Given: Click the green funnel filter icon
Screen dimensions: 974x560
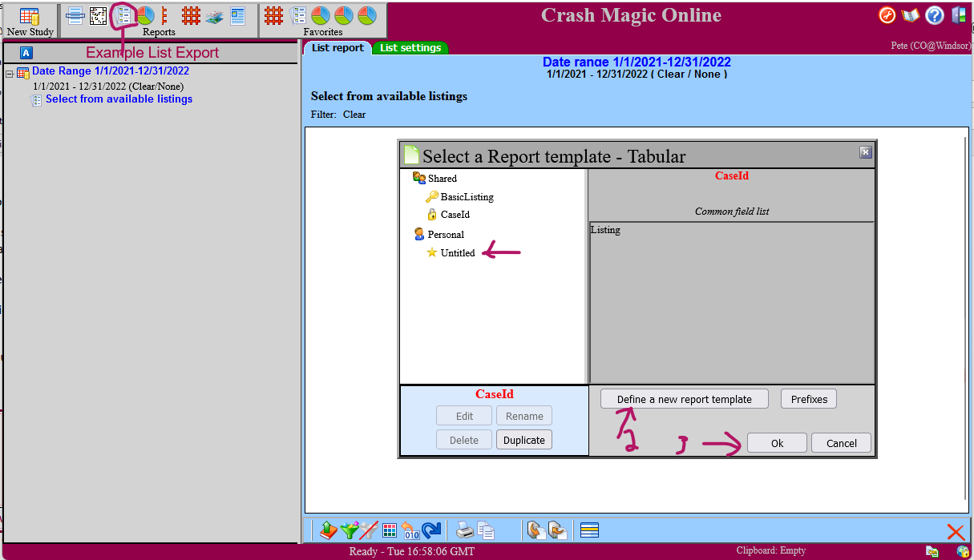Looking at the screenshot, I should (x=349, y=530).
